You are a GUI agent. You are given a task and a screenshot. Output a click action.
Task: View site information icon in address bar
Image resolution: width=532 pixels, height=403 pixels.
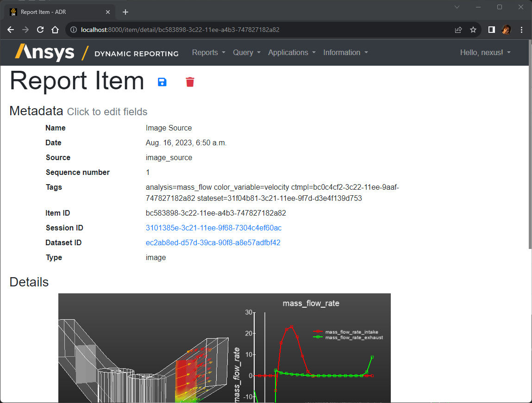pos(73,30)
